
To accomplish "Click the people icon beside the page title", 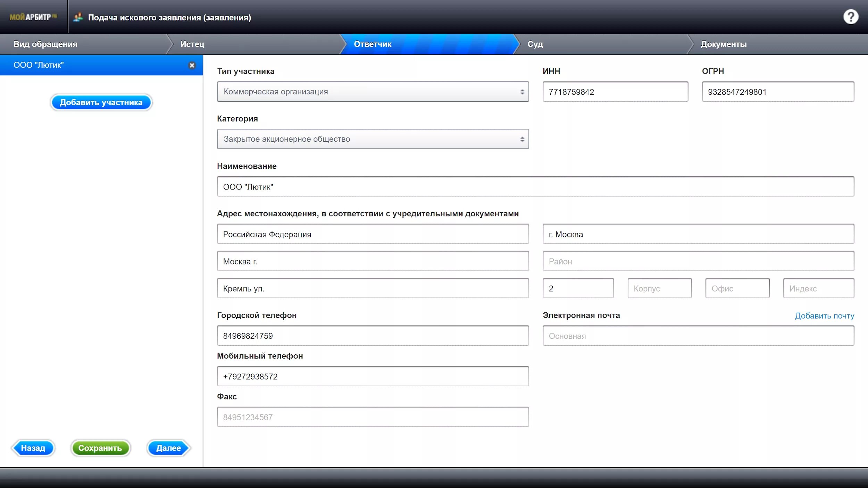I will pyautogui.click(x=78, y=17).
